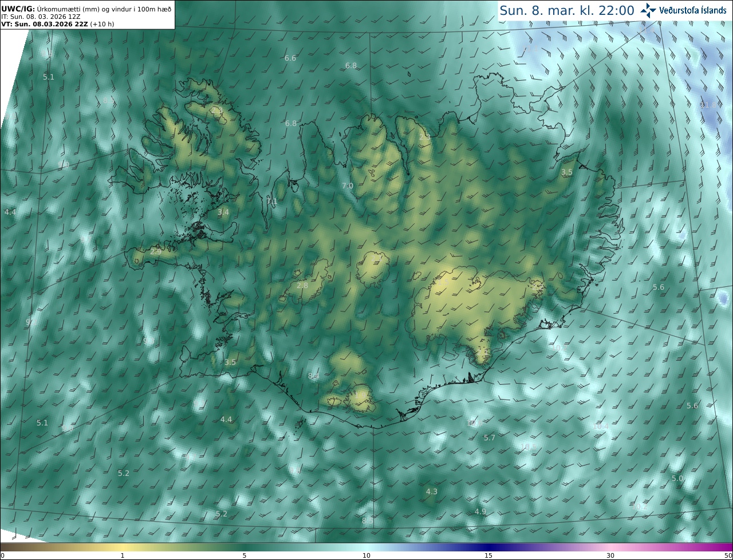Select the title 'Sun. 8. mar. kl. 22:00'

tap(566, 10)
